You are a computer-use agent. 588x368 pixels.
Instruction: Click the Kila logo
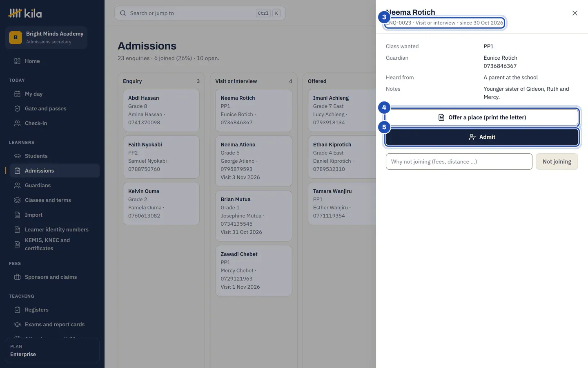pyautogui.click(x=25, y=13)
